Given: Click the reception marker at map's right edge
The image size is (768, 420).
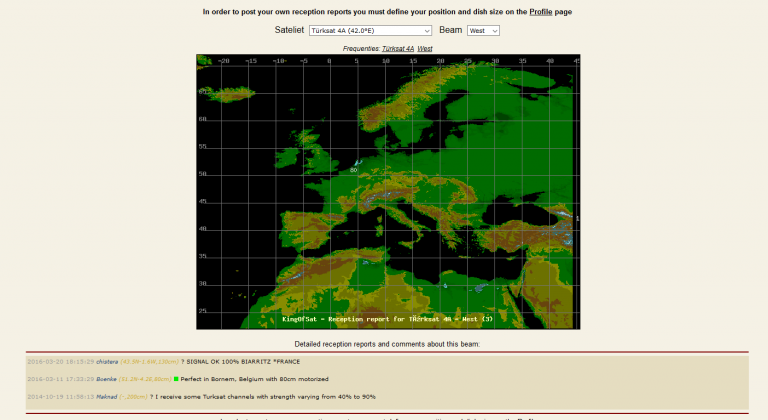Looking at the screenshot, I should coord(577,218).
